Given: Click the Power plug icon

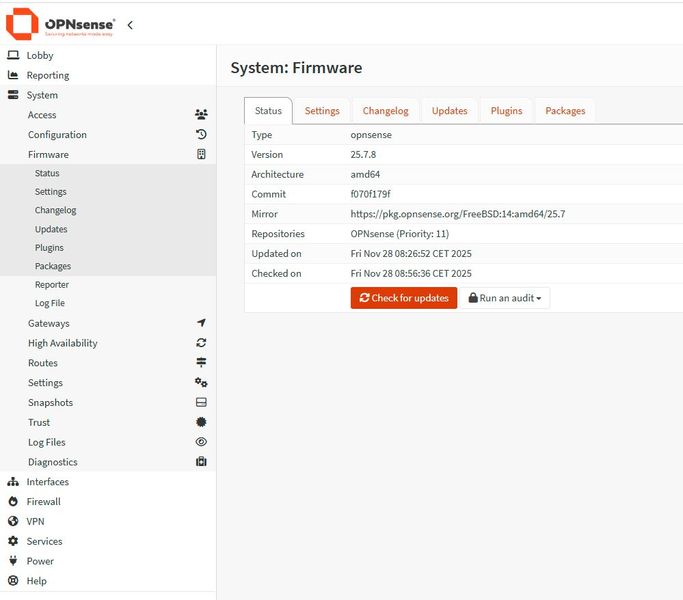Looking at the screenshot, I should click(x=13, y=560).
